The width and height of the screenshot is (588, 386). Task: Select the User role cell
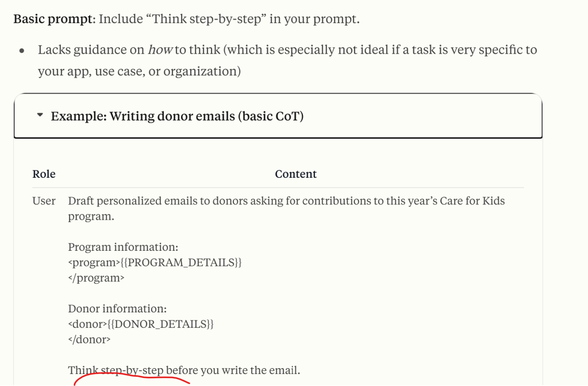pyautogui.click(x=44, y=201)
